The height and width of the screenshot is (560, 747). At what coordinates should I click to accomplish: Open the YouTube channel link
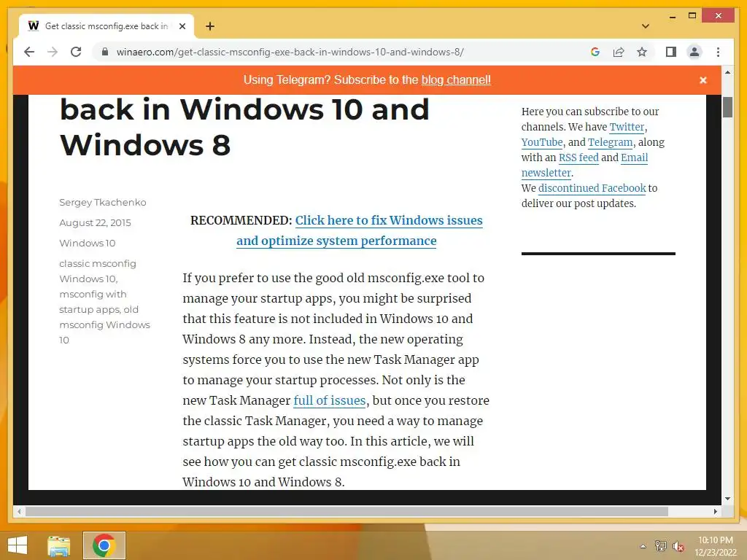542,142
